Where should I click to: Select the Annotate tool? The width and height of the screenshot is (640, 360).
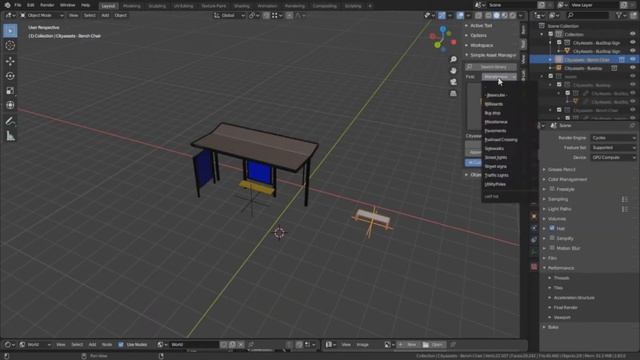point(10,121)
